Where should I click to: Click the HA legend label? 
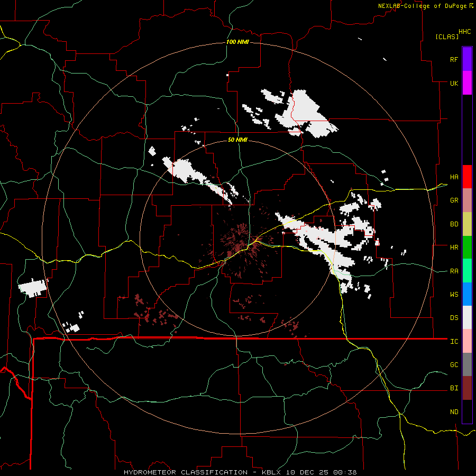pos(454,177)
